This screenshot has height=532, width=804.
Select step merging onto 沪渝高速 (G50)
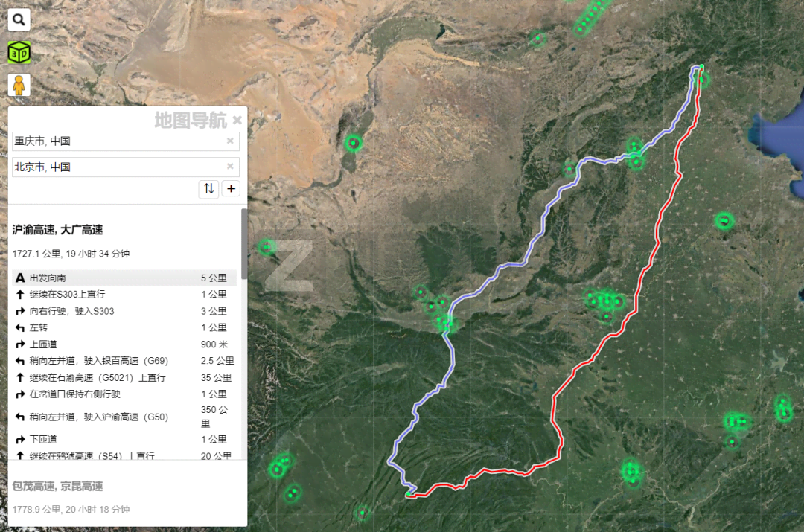[x=112, y=417]
